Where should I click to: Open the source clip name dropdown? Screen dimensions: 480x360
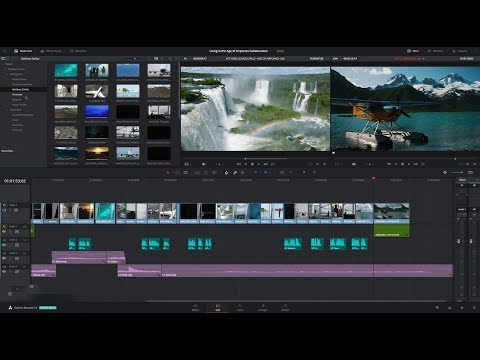[x=255, y=58]
